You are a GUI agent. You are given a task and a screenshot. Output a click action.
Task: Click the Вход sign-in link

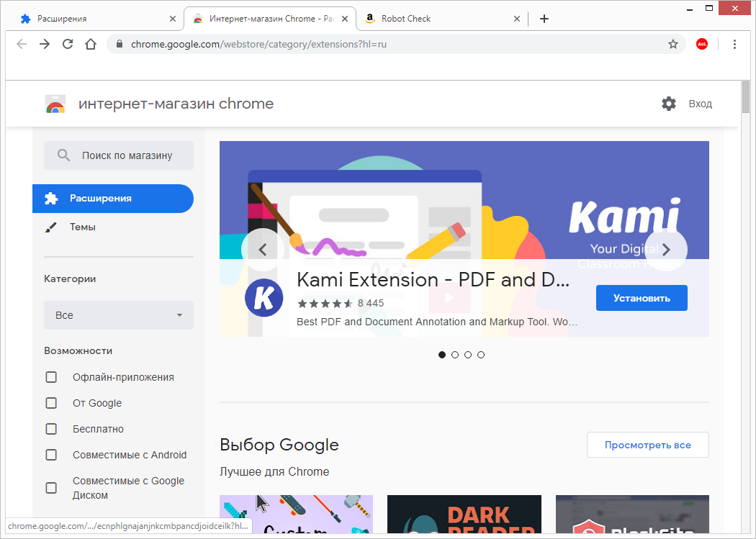click(x=700, y=104)
